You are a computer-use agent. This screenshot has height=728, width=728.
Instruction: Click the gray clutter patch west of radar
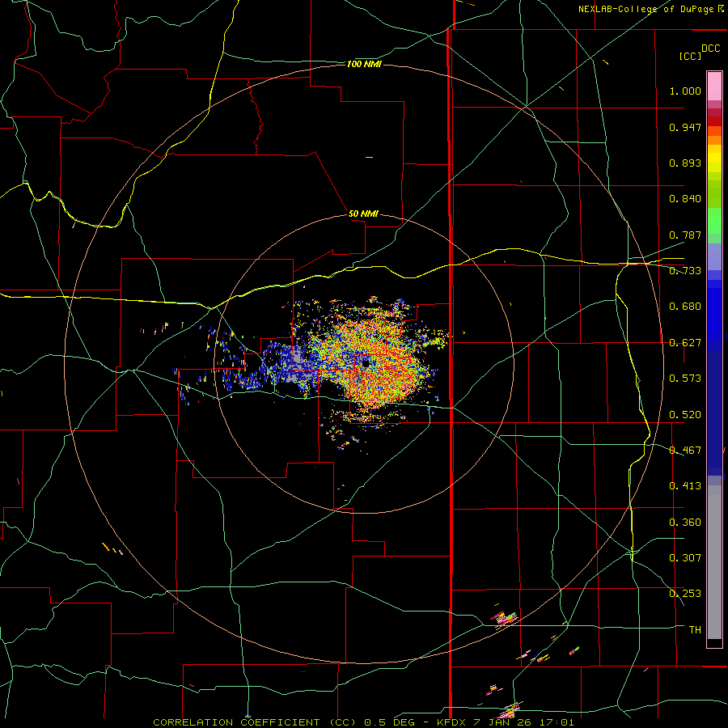click(x=298, y=362)
